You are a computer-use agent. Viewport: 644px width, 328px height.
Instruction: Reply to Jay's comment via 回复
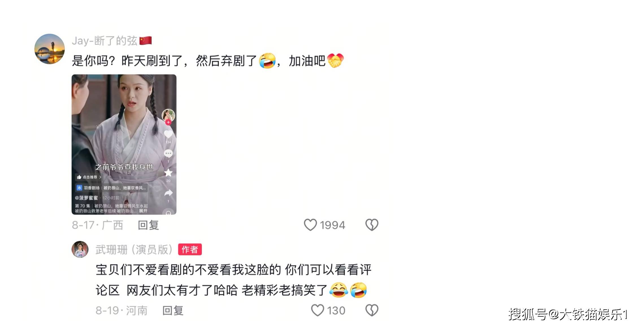[148, 225]
